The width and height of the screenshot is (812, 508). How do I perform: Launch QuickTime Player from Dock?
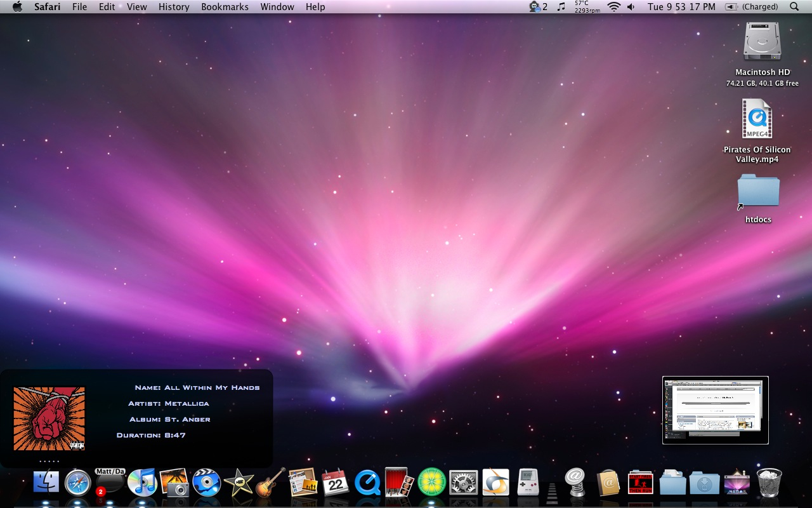tap(367, 483)
